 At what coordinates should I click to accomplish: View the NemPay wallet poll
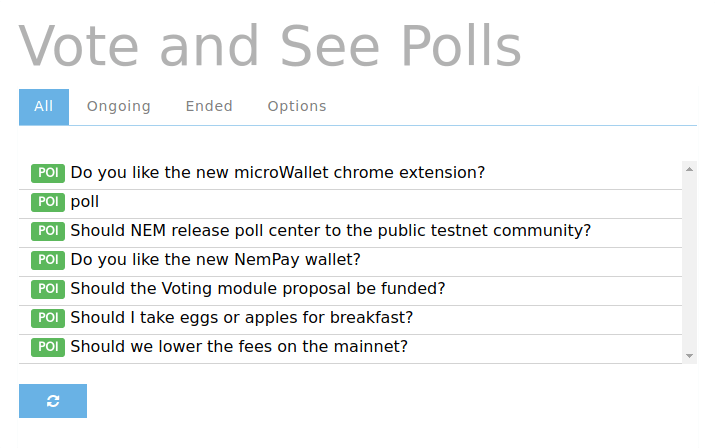click(215, 260)
